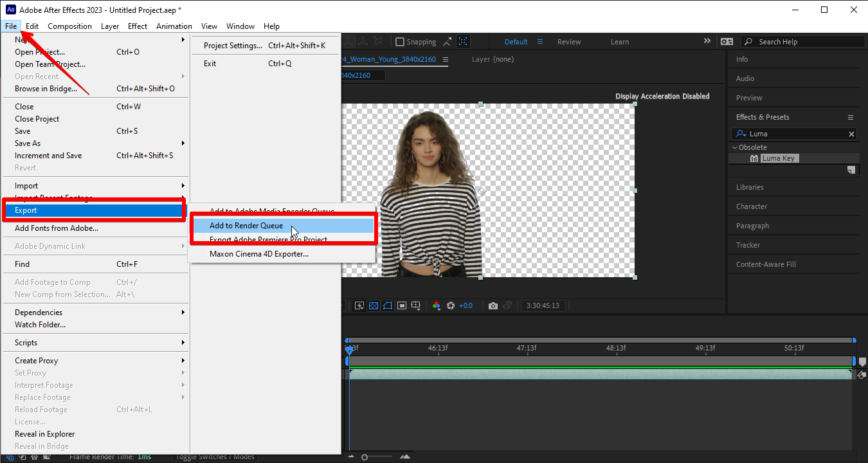868x463 pixels.
Task: Click the timeline zoom slider
Action: [x=365, y=457]
